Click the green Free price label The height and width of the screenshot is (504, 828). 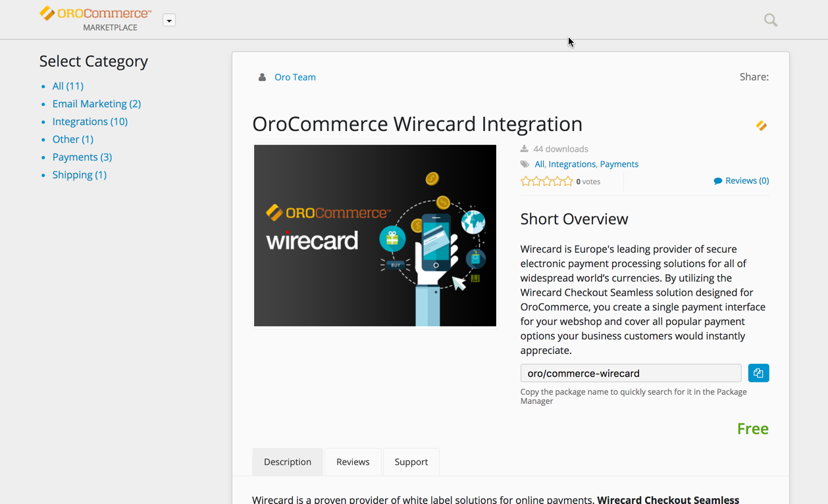tap(753, 429)
